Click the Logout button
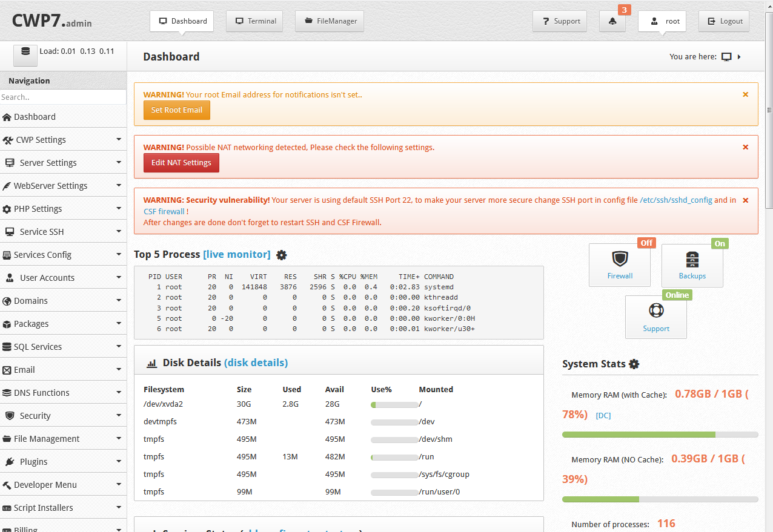Image resolution: width=773 pixels, height=532 pixels. (724, 21)
